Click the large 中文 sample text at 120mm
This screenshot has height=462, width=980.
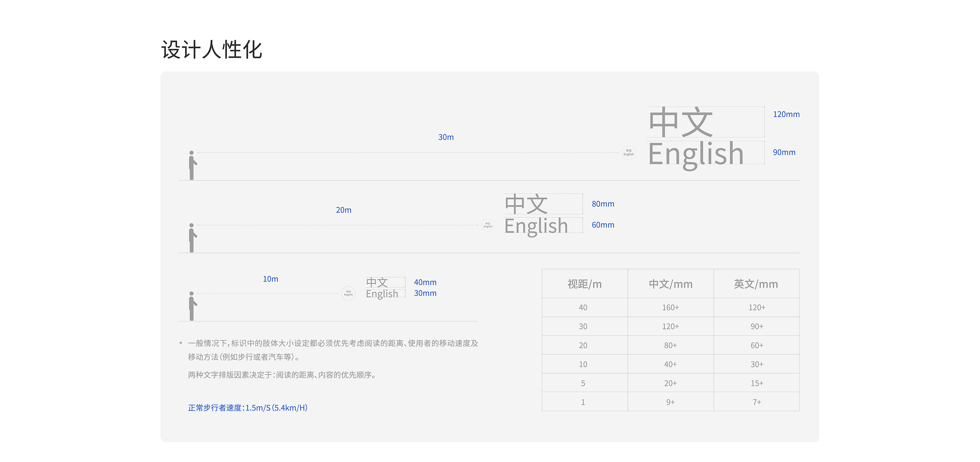pos(681,122)
